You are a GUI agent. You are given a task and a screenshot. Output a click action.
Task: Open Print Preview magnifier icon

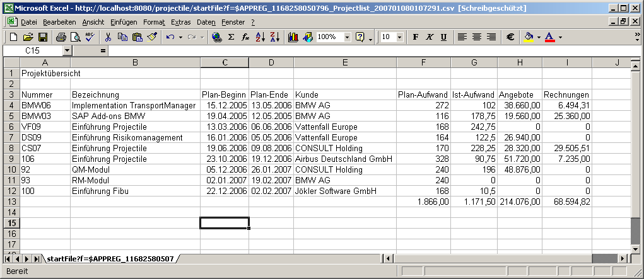point(75,37)
